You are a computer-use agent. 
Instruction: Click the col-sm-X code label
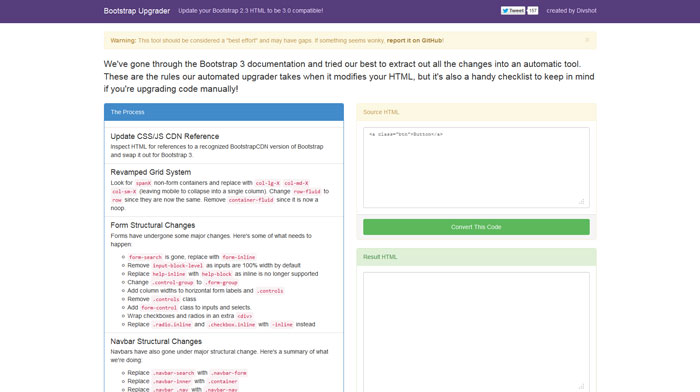(x=124, y=192)
